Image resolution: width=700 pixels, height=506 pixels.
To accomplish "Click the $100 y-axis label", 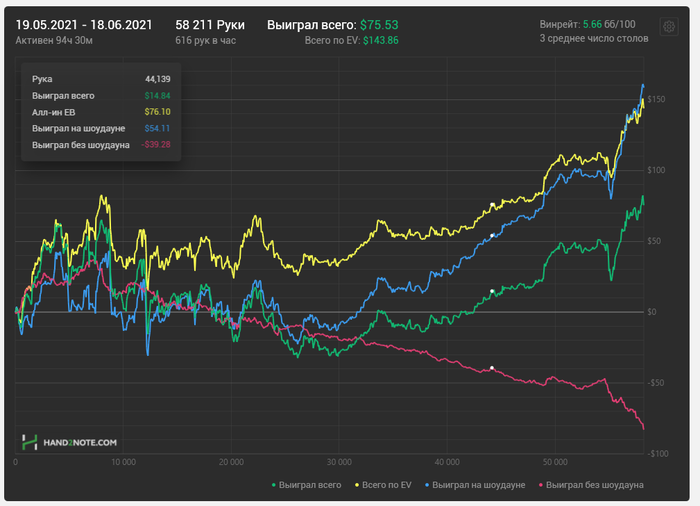I will 656,170.
